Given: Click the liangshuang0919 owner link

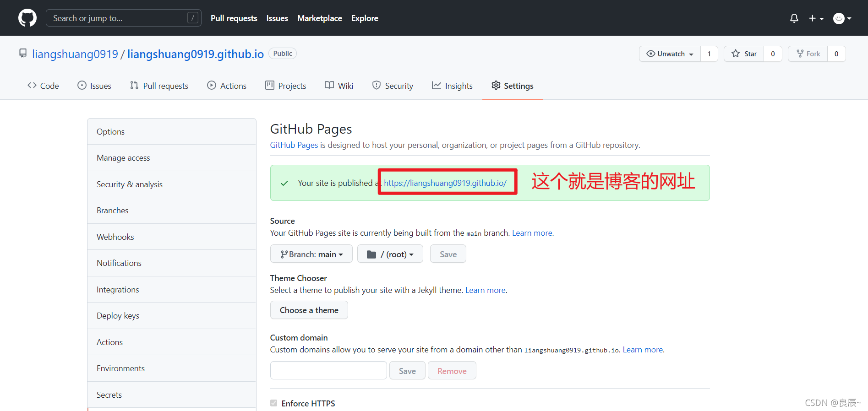Looking at the screenshot, I should (x=75, y=54).
